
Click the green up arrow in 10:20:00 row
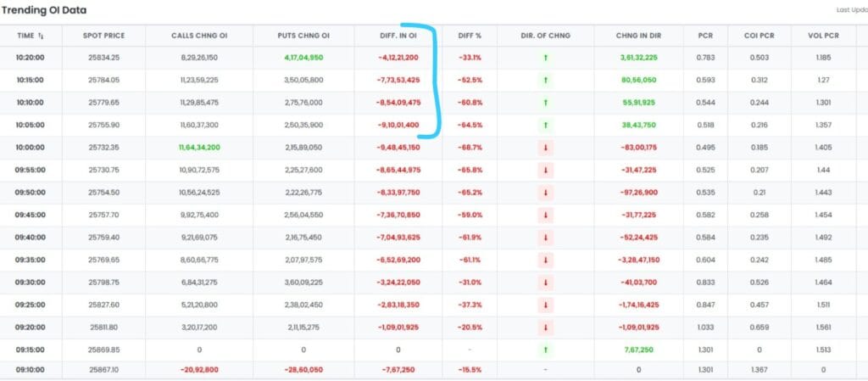(x=546, y=58)
